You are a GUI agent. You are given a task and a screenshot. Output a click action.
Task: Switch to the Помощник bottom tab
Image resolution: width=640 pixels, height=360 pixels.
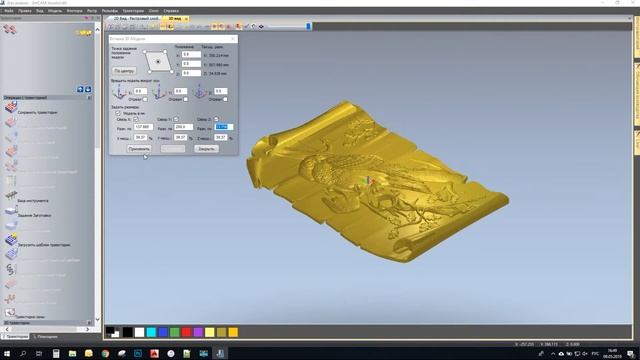[x=47, y=337]
